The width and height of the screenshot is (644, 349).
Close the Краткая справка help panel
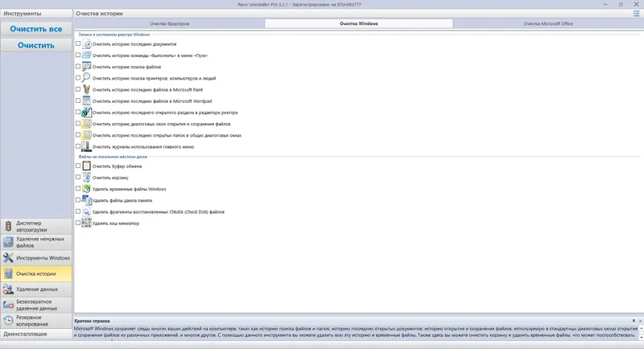pyautogui.click(x=640, y=321)
